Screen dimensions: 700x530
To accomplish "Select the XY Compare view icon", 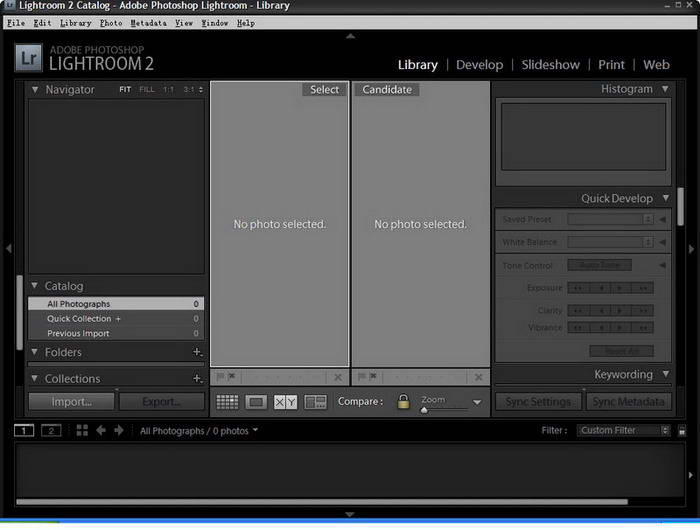I will click(285, 402).
